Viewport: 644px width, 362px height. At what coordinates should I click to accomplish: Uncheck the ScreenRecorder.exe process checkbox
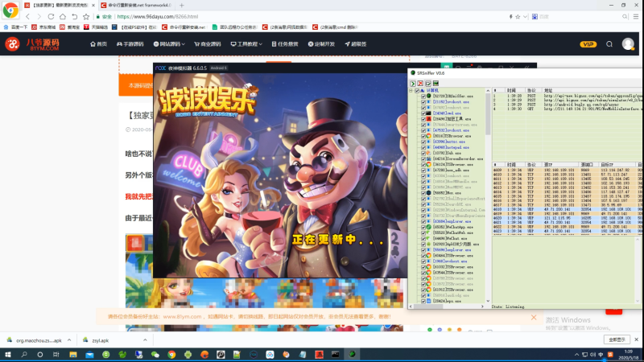tap(423, 158)
